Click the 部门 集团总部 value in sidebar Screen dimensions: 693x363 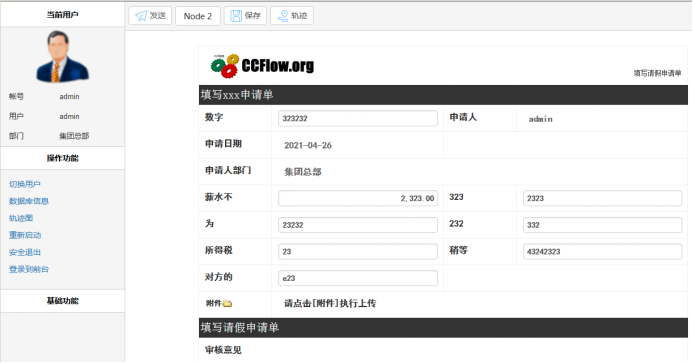[74, 136]
